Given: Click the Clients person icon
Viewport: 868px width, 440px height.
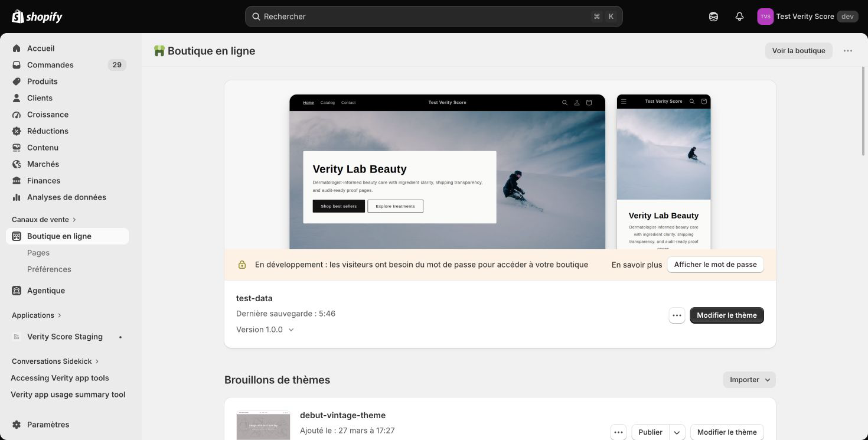Looking at the screenshot, I should (x=17, y=98).
